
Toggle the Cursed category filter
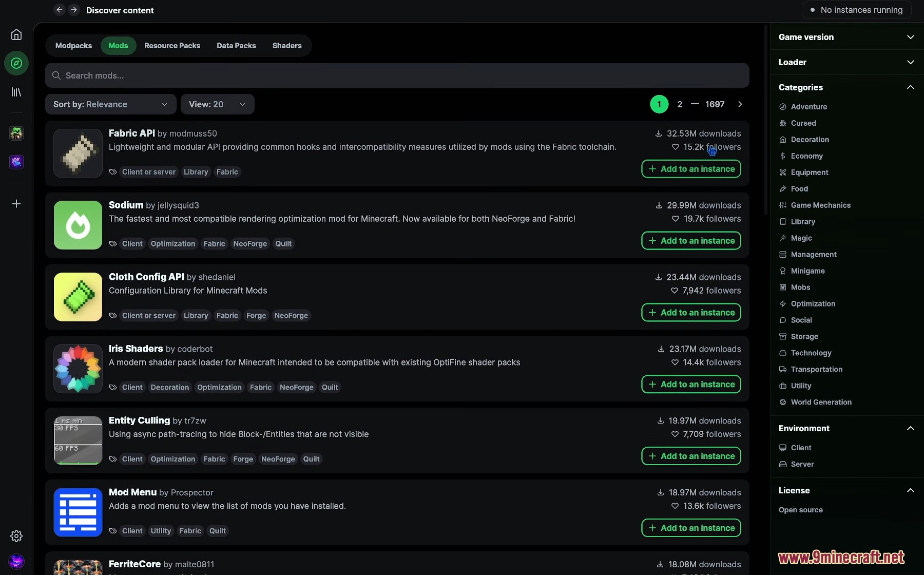click(797, 123)
